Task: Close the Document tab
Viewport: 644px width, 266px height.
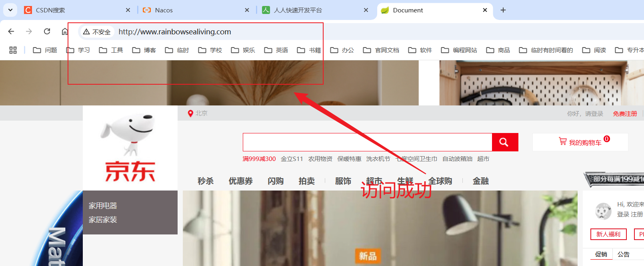Action: click(485, 10)
